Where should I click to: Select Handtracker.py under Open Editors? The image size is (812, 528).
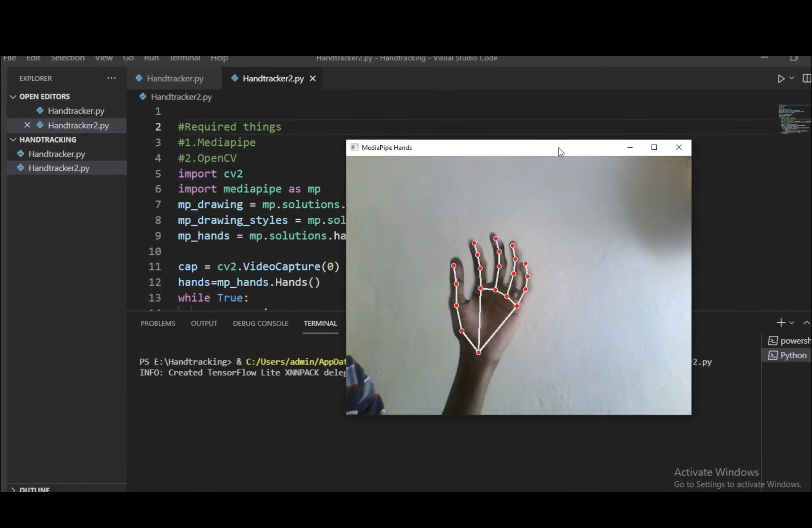[76, 111]
